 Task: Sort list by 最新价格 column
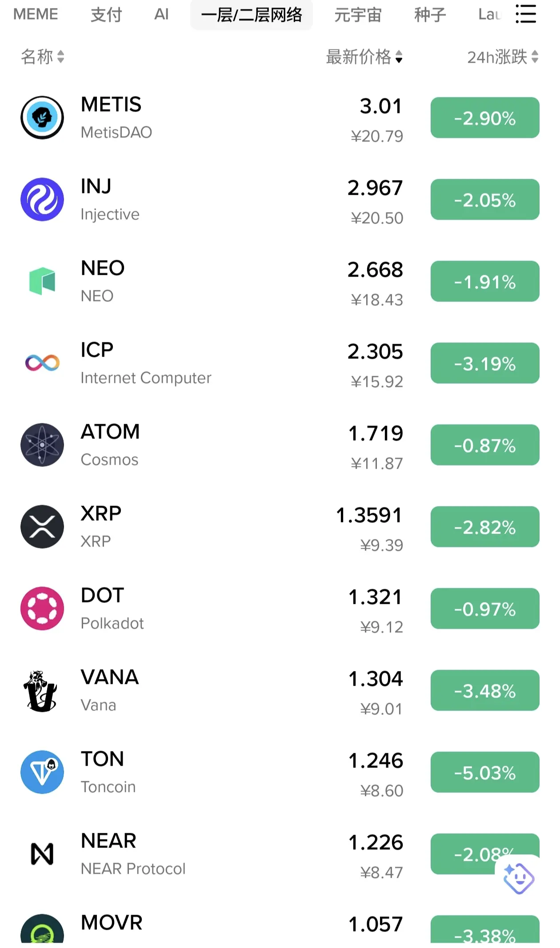coord(364,56)
